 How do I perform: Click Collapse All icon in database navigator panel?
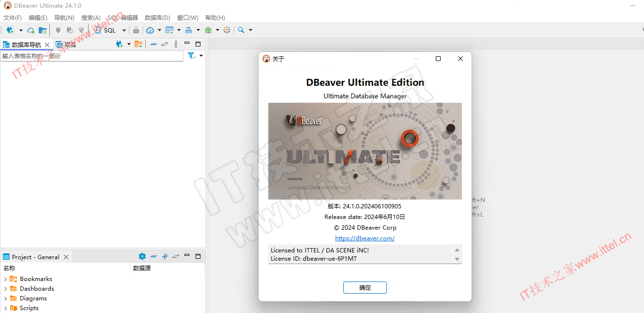pos(153,44)
